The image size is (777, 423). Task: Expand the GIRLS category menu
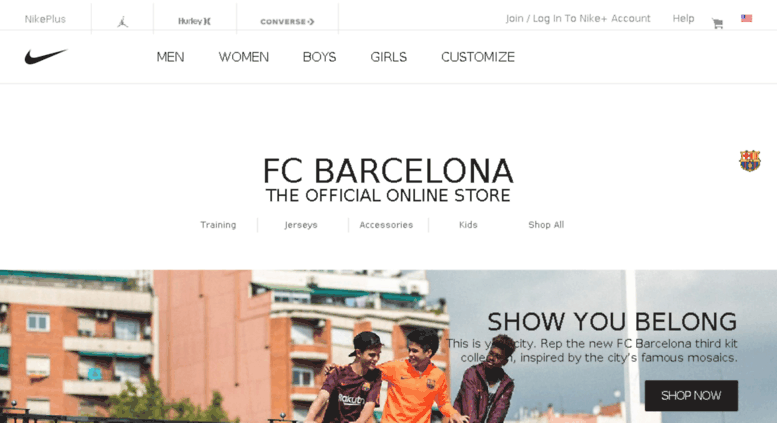pos(388,57)
